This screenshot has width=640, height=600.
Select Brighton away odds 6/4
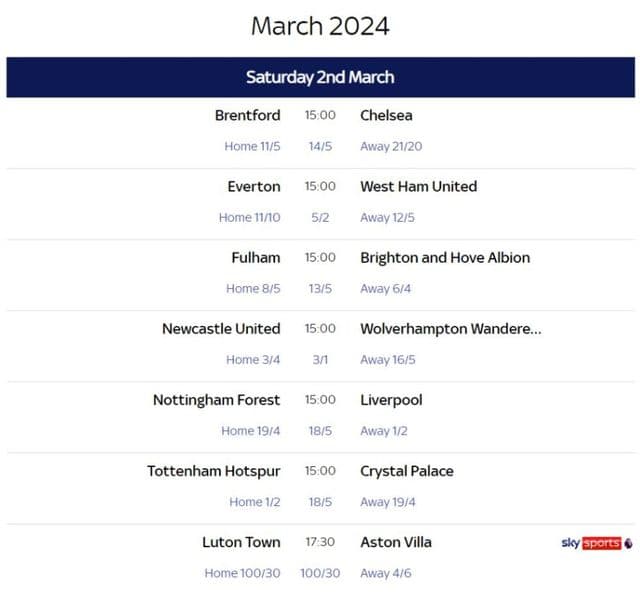pos(385,288)
